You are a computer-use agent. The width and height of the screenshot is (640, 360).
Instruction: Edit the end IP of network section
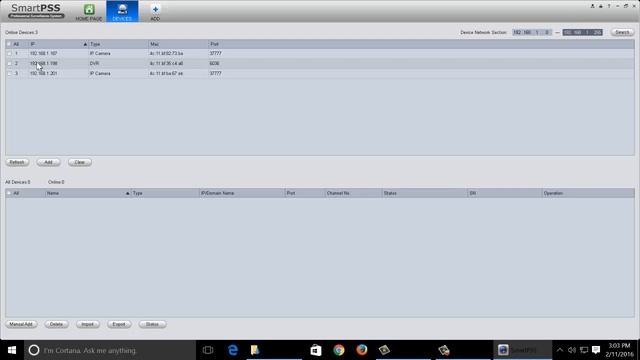[582, 32]
